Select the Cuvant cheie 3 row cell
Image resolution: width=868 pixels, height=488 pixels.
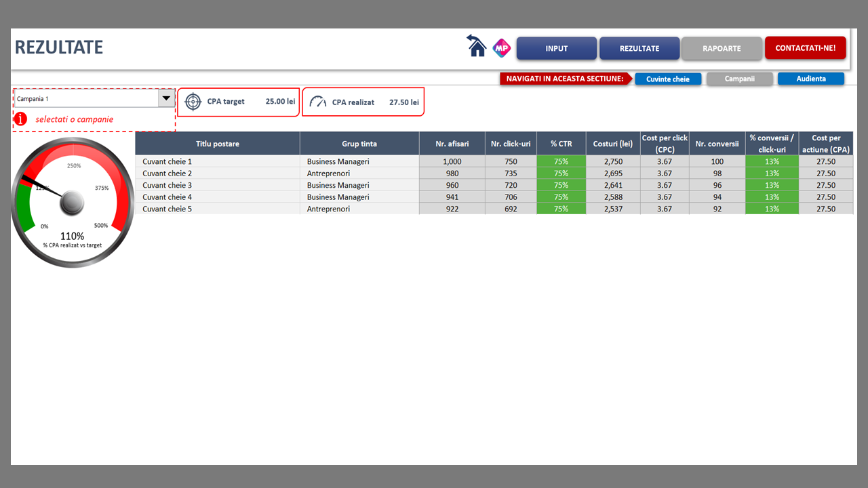[218, 185]
